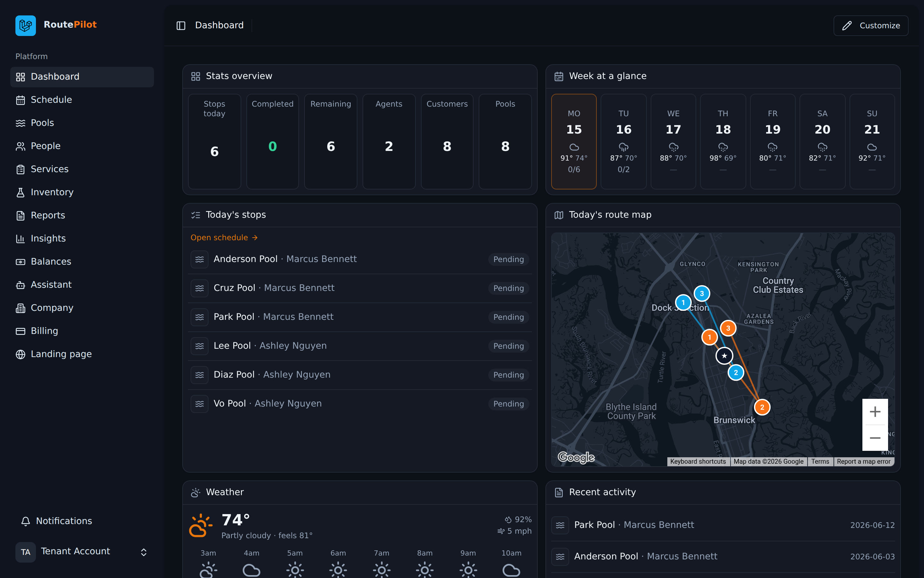This screenshot has height=578, width=924.
Task: Click the Weather panel header icon
Action: click(x=195, y=492)
